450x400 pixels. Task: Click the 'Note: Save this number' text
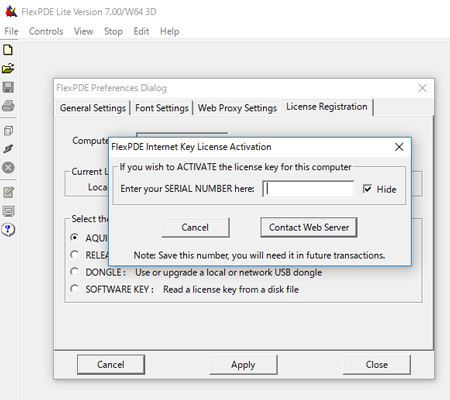tap(259, 255)
